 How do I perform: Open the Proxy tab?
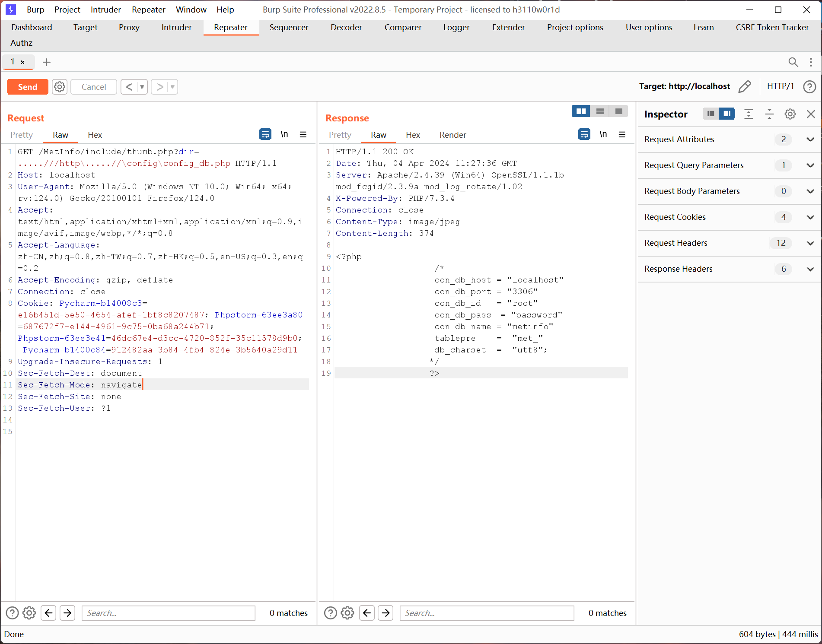[x=129, y=27]
